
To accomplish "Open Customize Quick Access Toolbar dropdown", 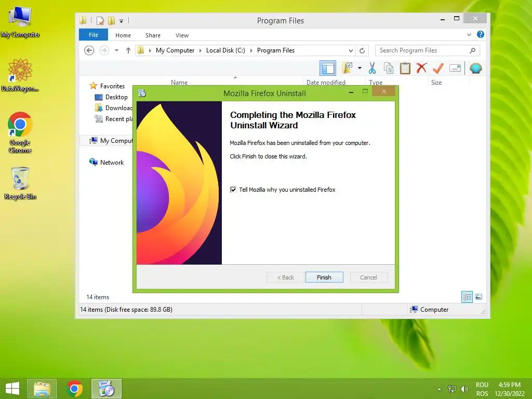I will (x=121, y=21).
